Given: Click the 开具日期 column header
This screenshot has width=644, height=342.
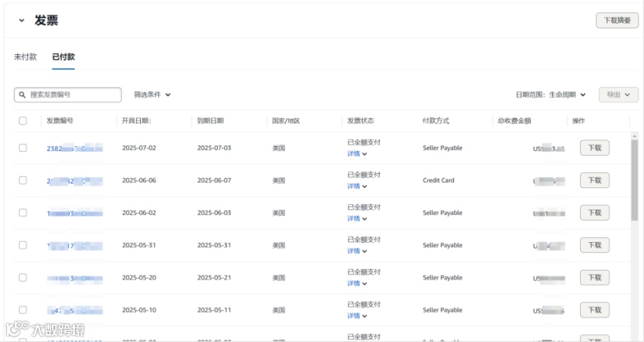Looking at the screenshot, I should pyautogui.click(x=137, y=120).
